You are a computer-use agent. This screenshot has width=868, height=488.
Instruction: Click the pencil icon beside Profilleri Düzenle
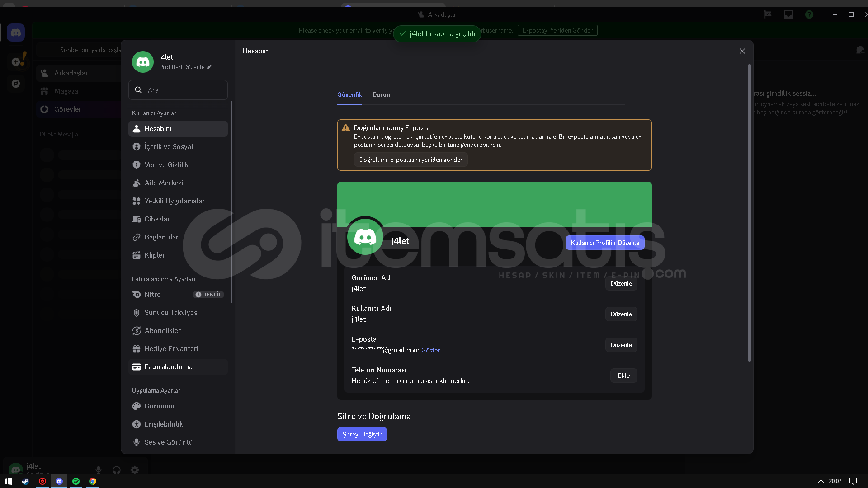pos(209,67)
